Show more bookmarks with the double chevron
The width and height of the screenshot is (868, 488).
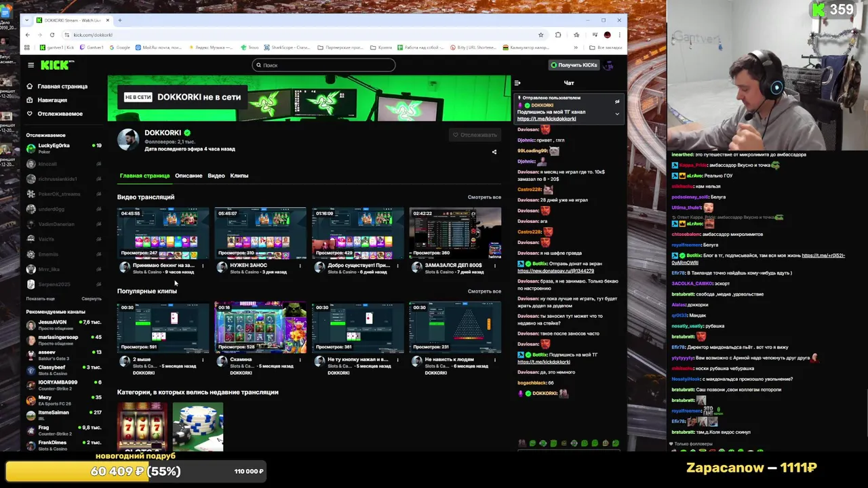pyautogui.click(x=576, y=47)
